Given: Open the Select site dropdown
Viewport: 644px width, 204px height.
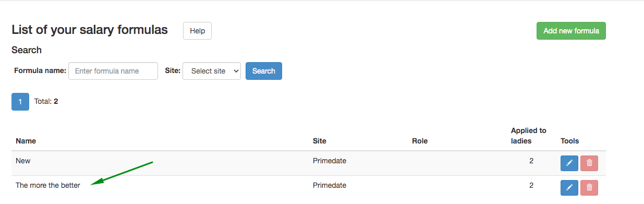Looking at the screenshot, I should click(x=212, y=71).
